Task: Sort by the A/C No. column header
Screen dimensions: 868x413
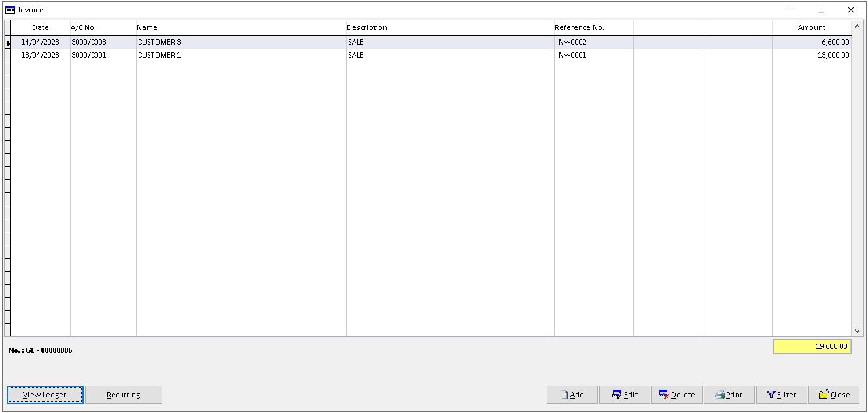Action: (x=103, y=27)
